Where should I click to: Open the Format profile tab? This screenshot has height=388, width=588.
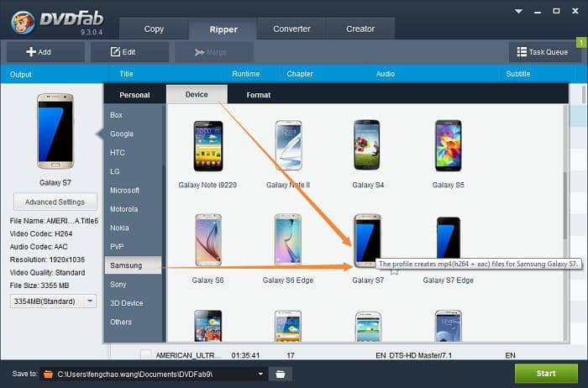click(259, 95)
